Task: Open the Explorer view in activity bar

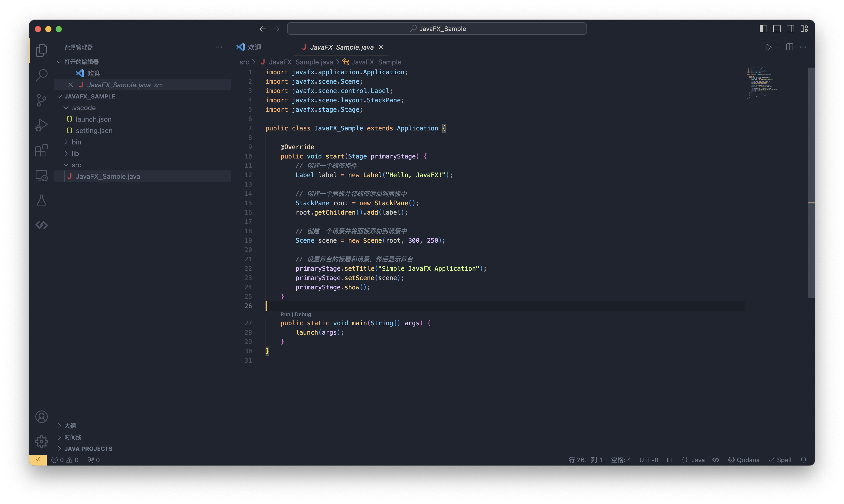Action: 41,50
